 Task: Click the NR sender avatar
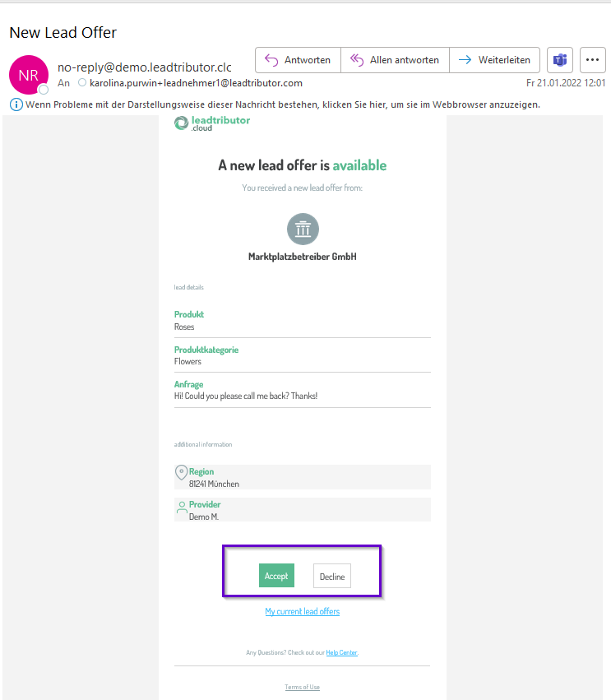(28, 75)
